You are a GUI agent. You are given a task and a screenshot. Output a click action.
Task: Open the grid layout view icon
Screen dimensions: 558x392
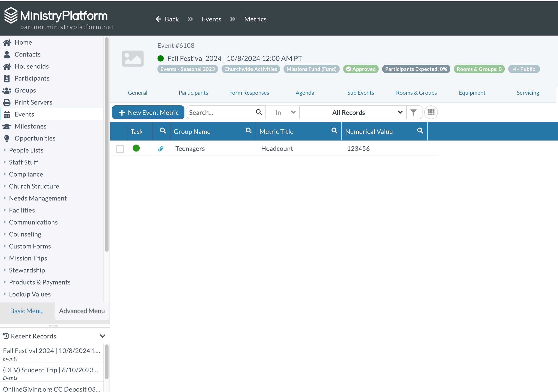tap(431, 112)
